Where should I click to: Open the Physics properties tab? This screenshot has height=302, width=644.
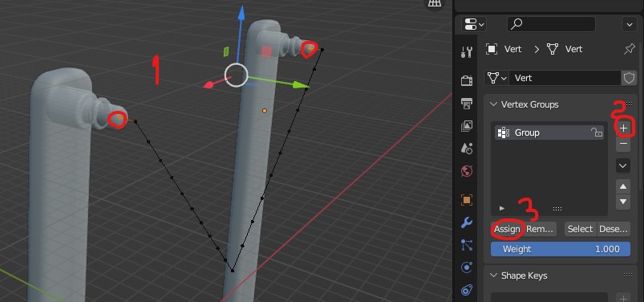(467, 267)
